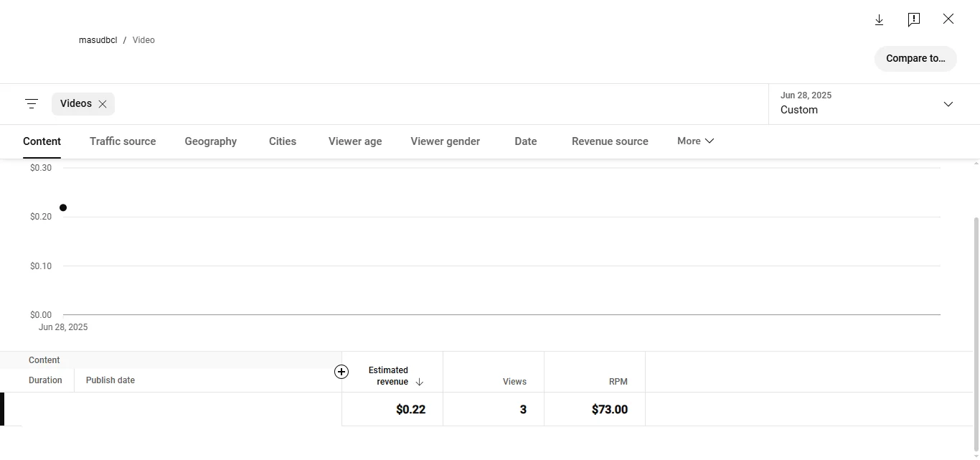Open the send feedback icon
This screenshot has height=460, width=980.
[x=914, y=19]
